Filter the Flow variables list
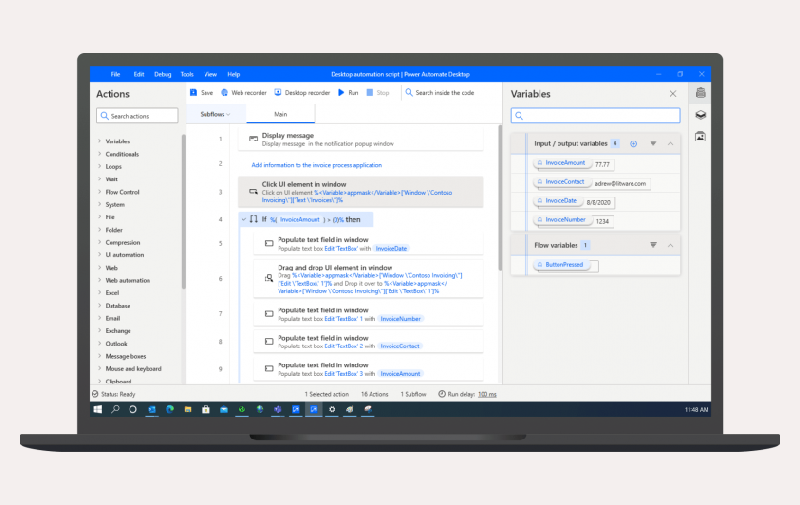Screen dimensions: 800x505 pyautogui.click(x=653, y=245)
